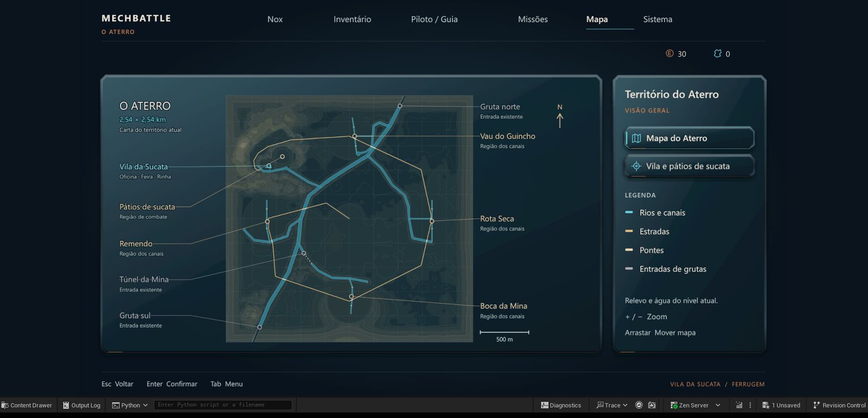Screen dimensions: 868x418
Task: Click the target icon in Vila e pátios
Action: click(x=636, y=166)
